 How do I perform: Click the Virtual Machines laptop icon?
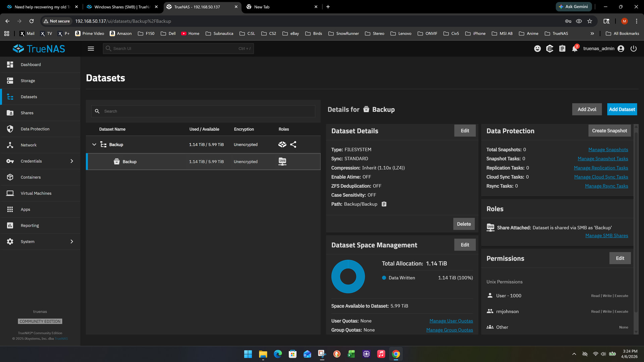tap(10, 193)
